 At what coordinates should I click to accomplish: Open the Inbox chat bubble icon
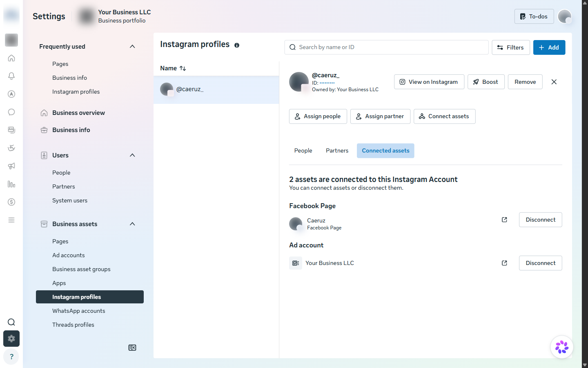click(x=11, y=112)
